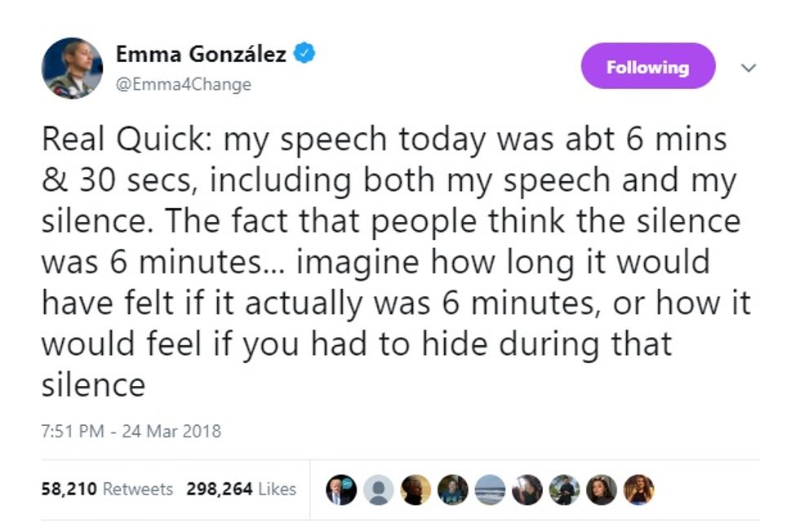Open the tweet author's profile picture
This screenshot has width=800, height=532.
pyautogui.click(x=72, y=68)
